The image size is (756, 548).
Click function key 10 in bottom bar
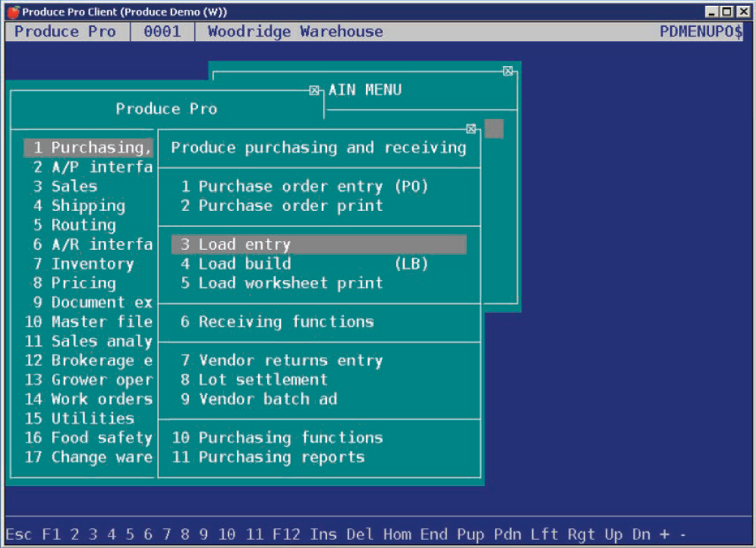(x=227, y=534)
